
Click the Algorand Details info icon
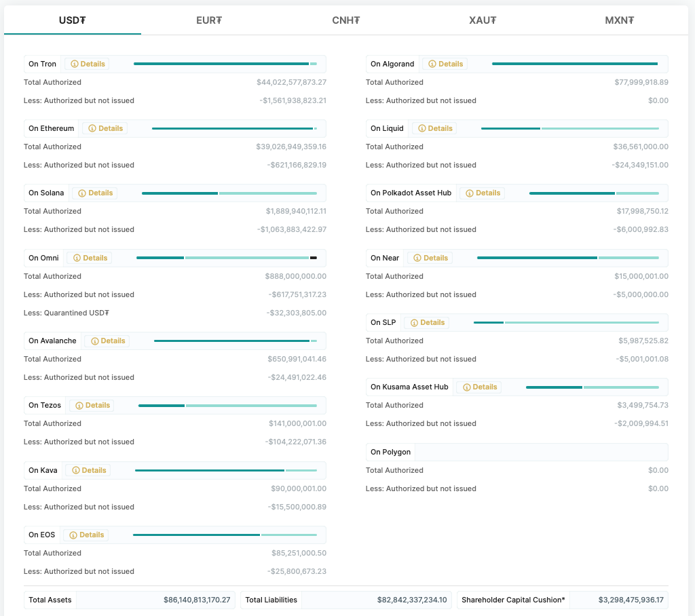click(x=432, y=64)
